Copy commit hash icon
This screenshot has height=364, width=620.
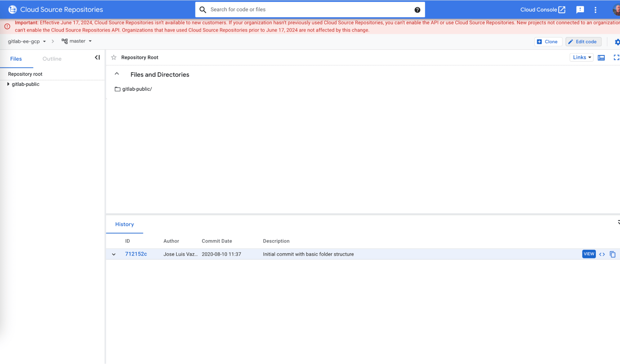(x=613, y=254)
